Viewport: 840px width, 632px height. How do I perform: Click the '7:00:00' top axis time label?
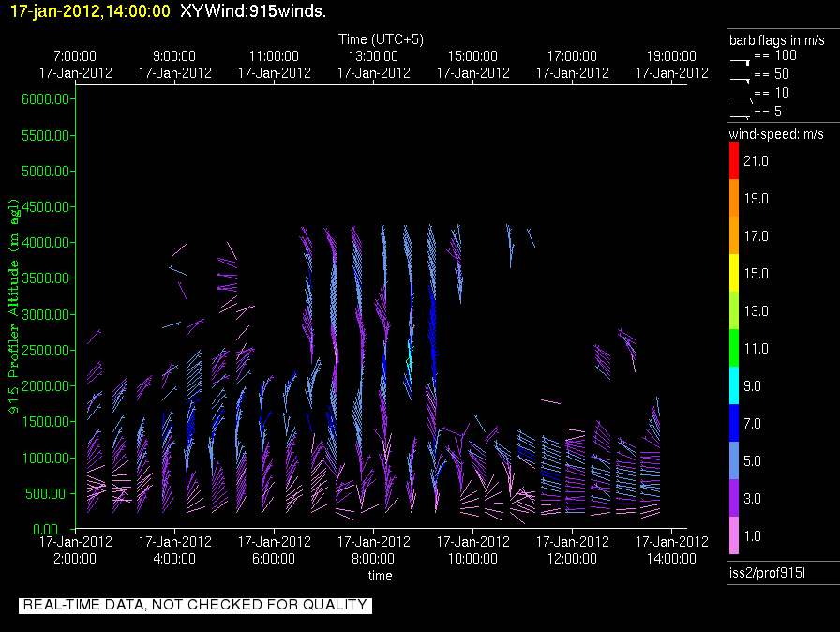pos(75,56)
